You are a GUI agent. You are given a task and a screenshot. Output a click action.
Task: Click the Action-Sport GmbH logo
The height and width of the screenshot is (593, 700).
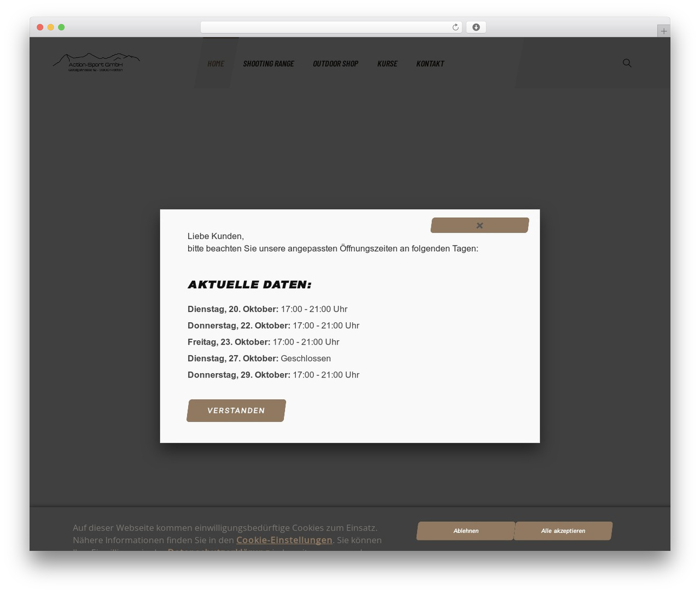[96, 62]
